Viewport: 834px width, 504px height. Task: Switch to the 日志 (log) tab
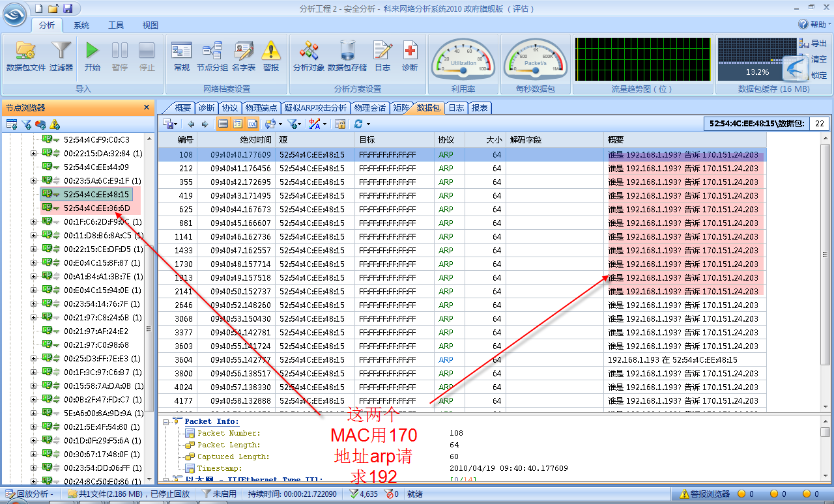click(x=455, y=108)
